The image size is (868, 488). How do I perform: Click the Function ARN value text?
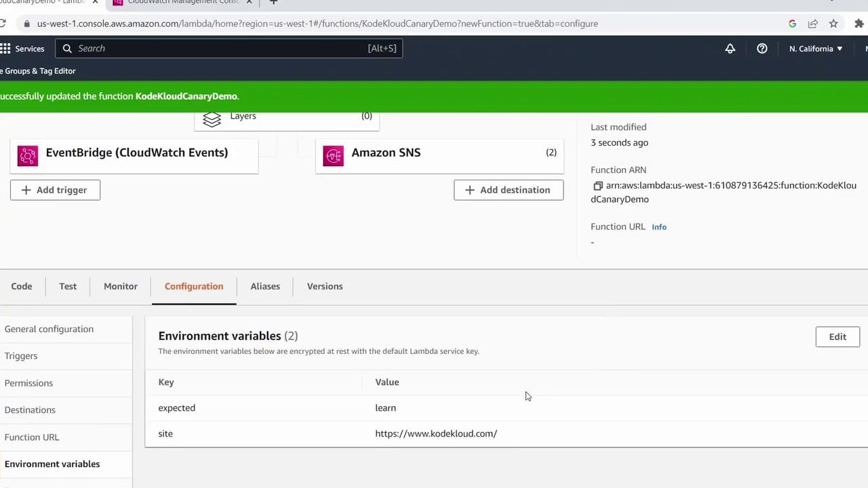click(x=724, y=192)
